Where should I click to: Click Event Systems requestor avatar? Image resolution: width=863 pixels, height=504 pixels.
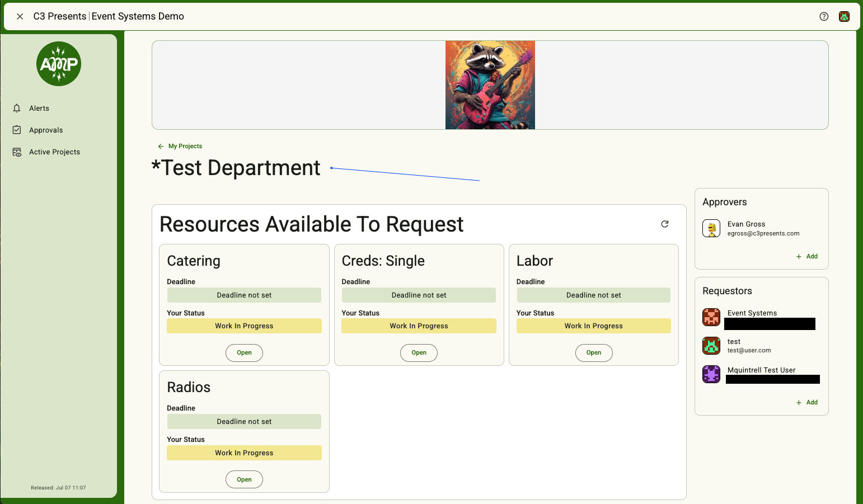pos(711,317)
